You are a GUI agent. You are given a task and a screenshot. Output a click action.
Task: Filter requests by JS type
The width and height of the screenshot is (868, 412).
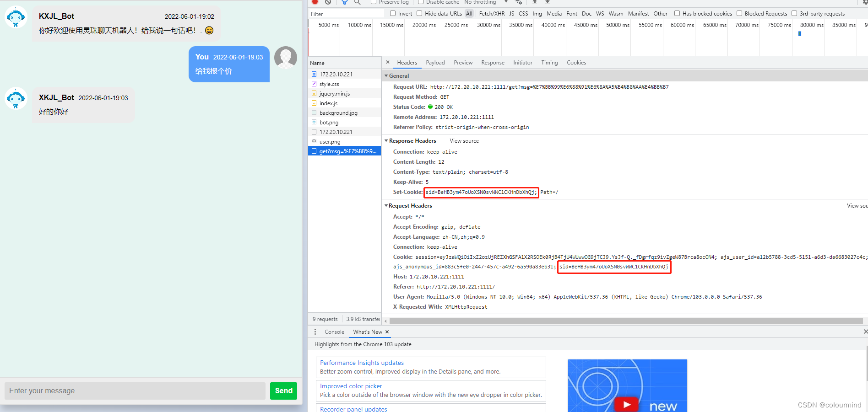point(512,14)
